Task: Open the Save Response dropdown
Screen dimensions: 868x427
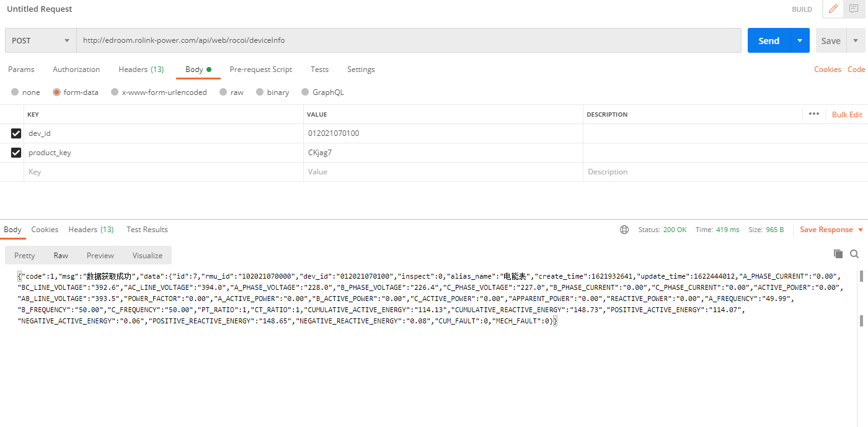Action: 831,230
